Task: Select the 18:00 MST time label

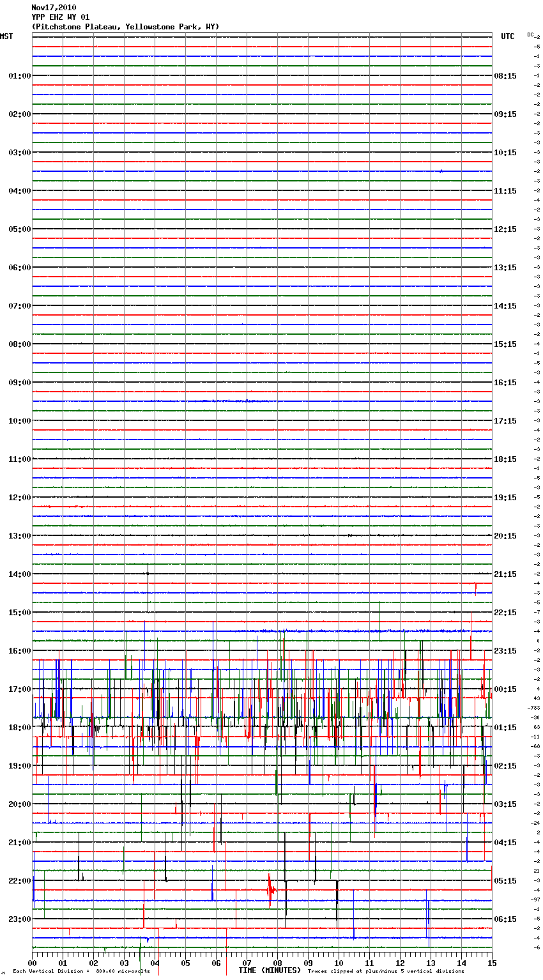Action: (x=20, y=728)
